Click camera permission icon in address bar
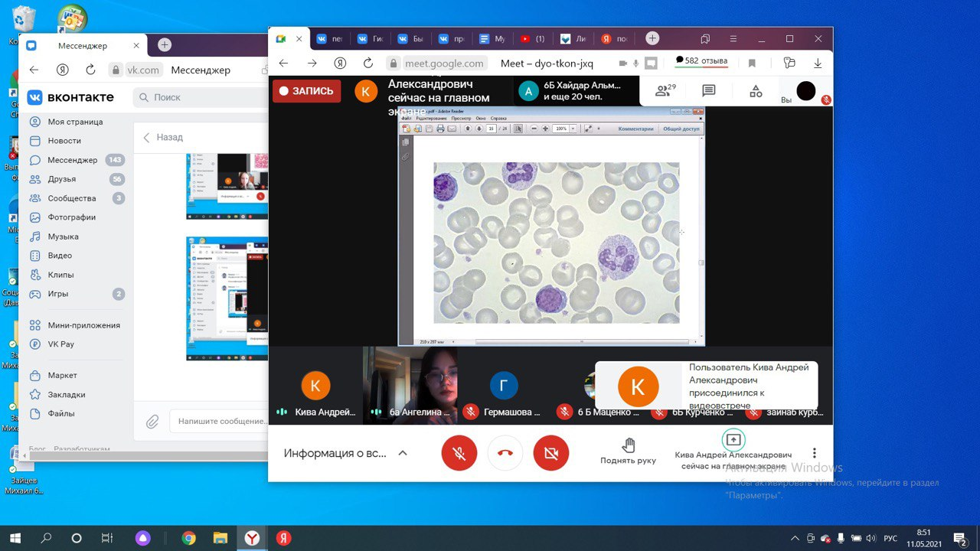The image size is (980, 551). click(x=623, y=64)
